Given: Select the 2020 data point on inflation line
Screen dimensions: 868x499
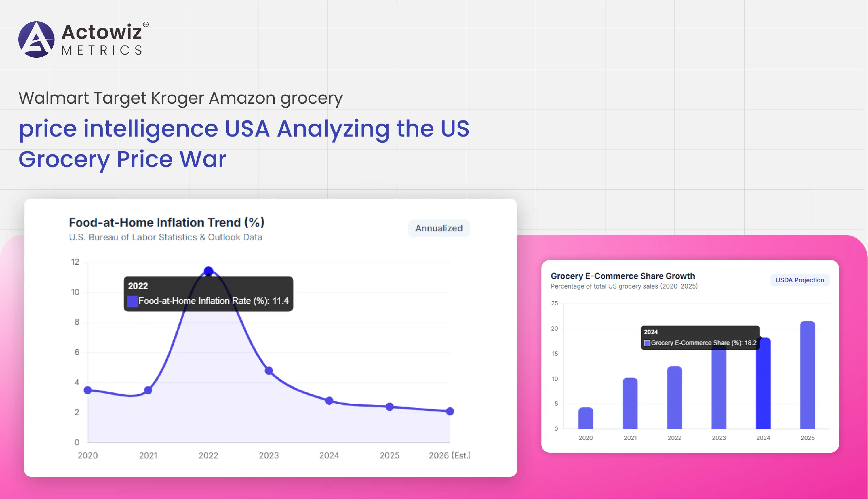Looking at the screenshot, I should pyautogui.click(x=88, y=390).
